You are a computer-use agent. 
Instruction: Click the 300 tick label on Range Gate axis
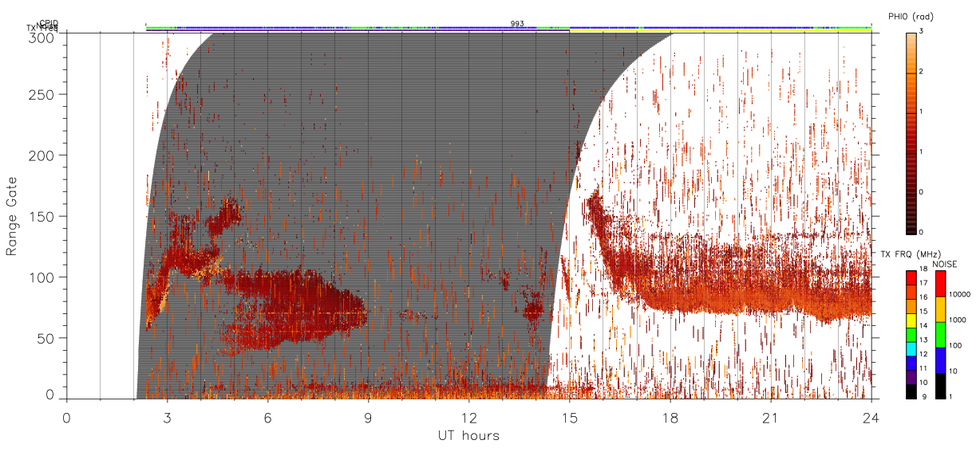pos(43,37)
